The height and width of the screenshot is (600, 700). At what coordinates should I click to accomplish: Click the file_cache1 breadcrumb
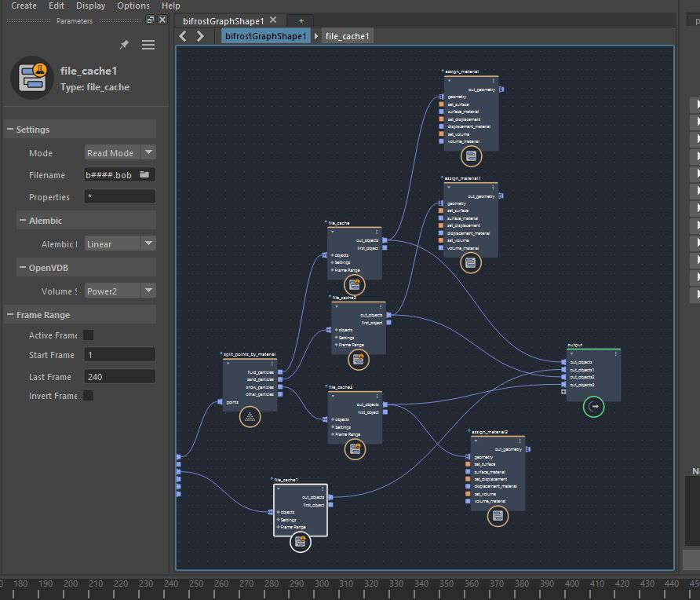point(348,36)
